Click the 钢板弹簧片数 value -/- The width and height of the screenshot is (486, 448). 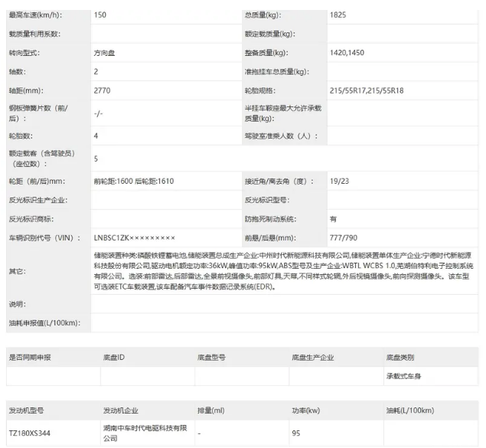(98, 113)
